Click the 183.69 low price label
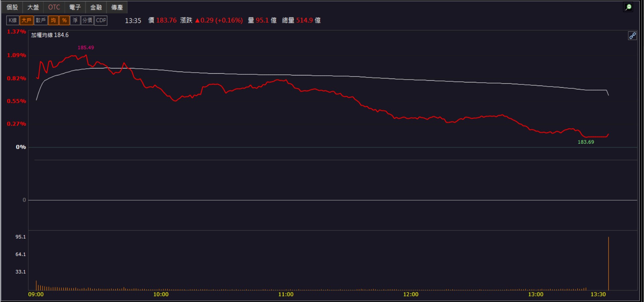644x302 pixels. click(586, 142)
